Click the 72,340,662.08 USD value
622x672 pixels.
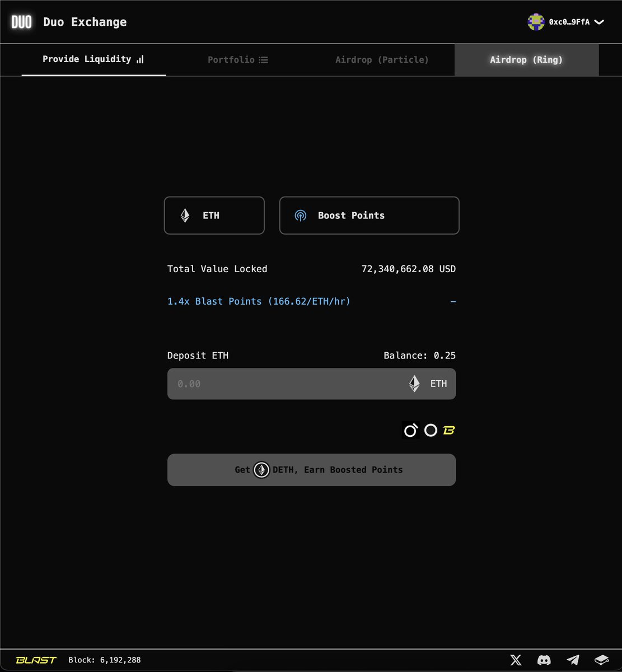[x=409, y=269]
